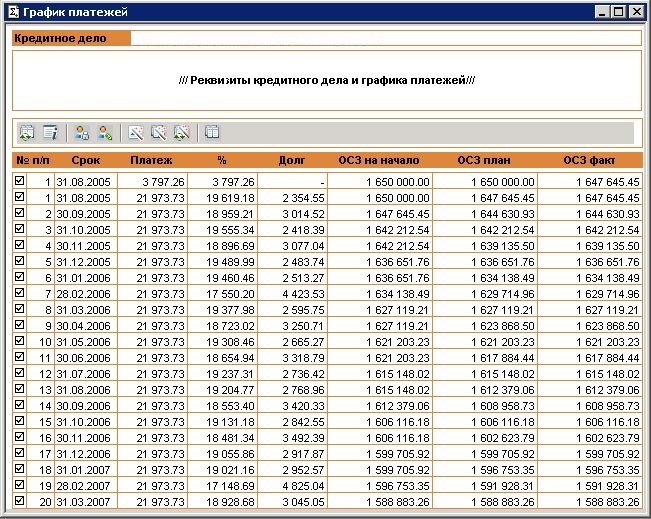Click the ОСЗ факт column header
651x519 pixels.
click(588, 160)
